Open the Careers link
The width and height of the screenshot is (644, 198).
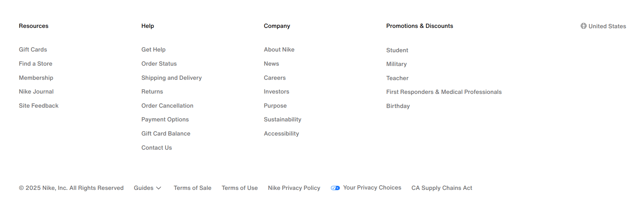pos(275,78)
